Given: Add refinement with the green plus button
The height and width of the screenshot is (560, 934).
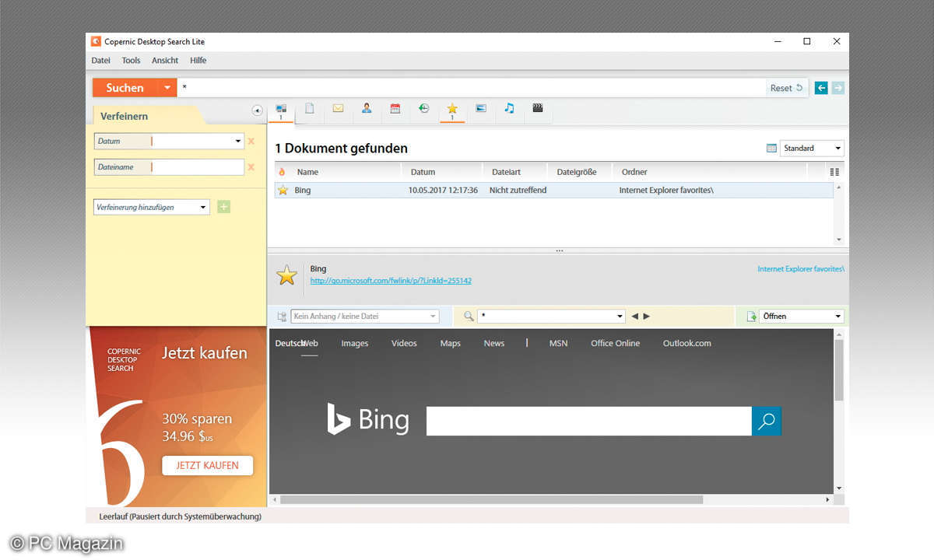Looking at the screenshot, I should [x=223, y=207].
